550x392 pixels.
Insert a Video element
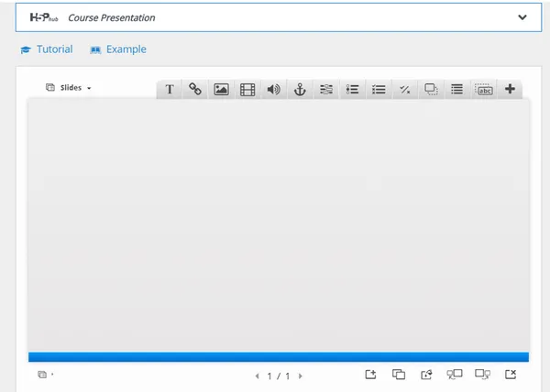pyautogui.click(x=247, y=90)
